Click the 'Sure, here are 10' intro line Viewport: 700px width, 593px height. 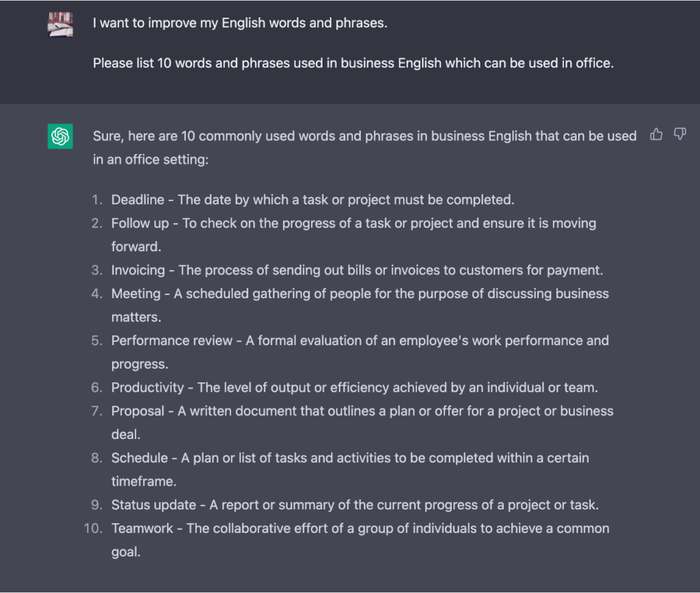point(364,136)
